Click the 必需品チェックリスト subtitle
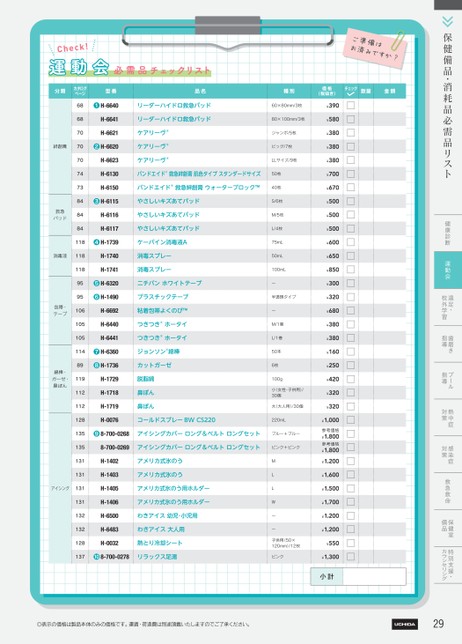 [x=162, y=70]
